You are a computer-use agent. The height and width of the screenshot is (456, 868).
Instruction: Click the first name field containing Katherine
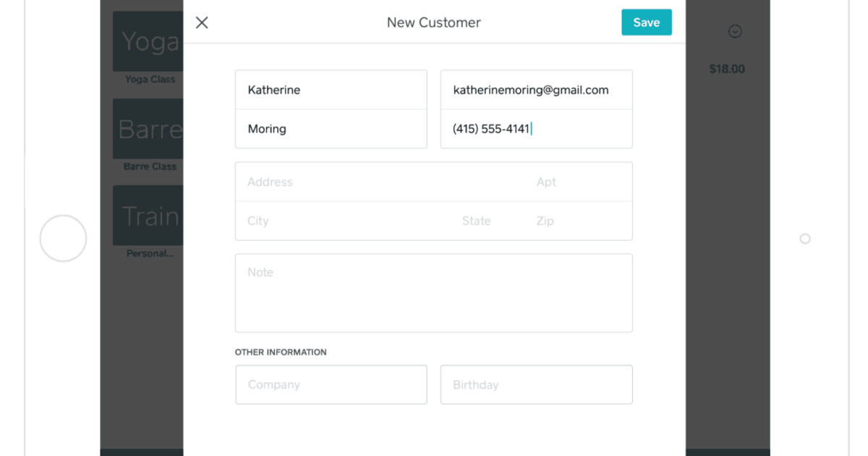tap(331, 90)
